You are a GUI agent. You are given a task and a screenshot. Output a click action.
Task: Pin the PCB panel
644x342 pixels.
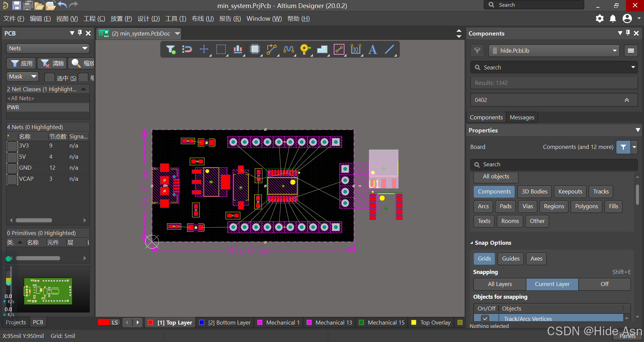[80, 33]
